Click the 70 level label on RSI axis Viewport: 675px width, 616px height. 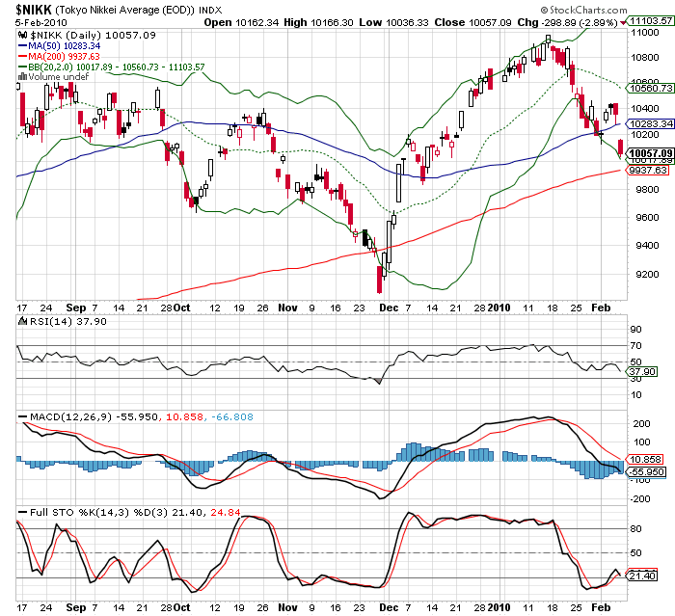(635, 346)
